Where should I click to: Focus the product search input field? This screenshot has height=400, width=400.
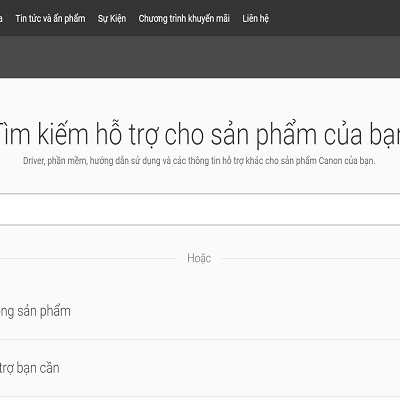200,209
